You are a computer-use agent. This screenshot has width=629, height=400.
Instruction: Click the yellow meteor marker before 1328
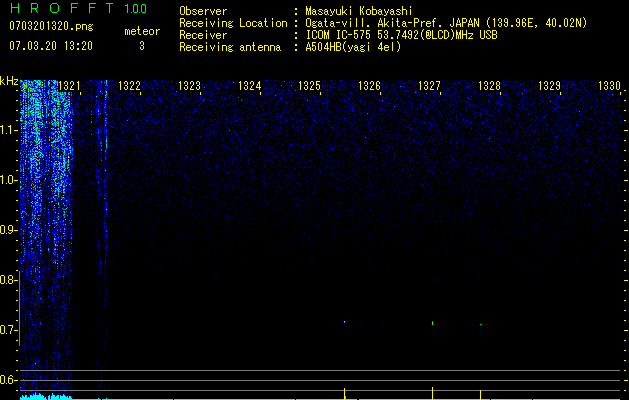click(x=481, y=394)
